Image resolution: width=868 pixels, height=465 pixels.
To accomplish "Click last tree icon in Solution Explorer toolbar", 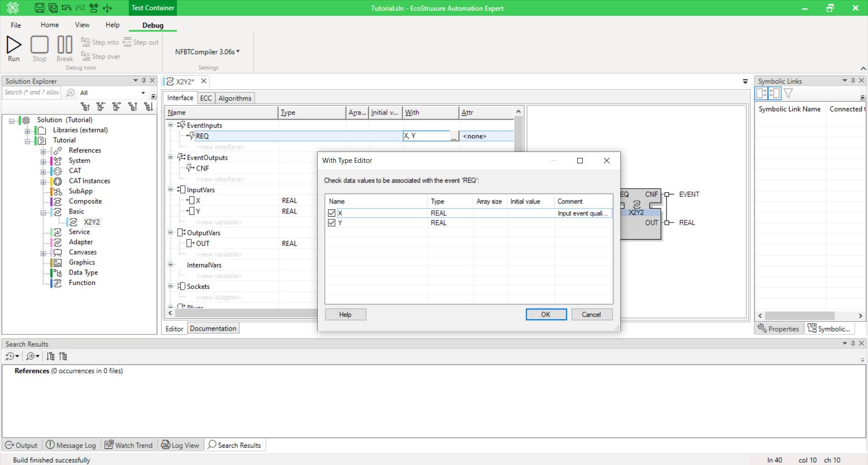I will 148,107.
